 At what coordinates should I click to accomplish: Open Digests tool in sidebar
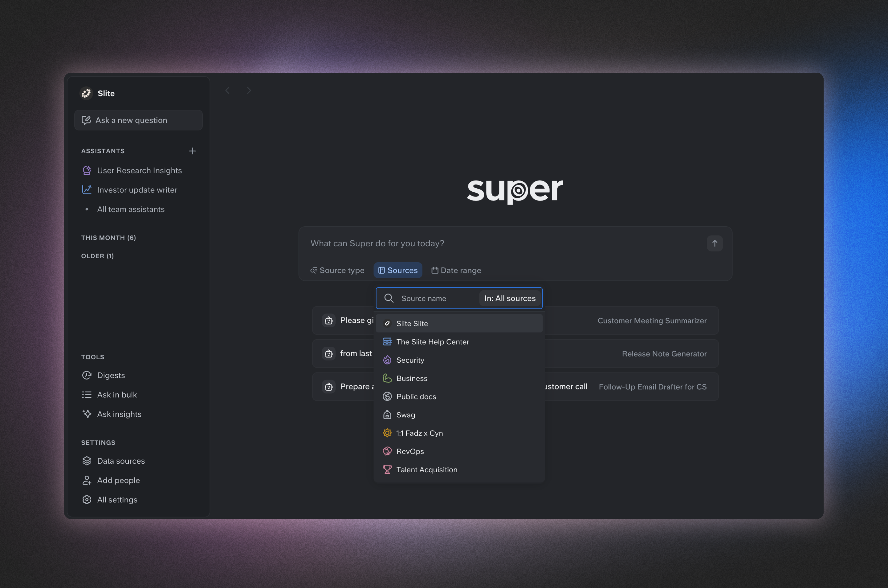(x=110, y=375)
